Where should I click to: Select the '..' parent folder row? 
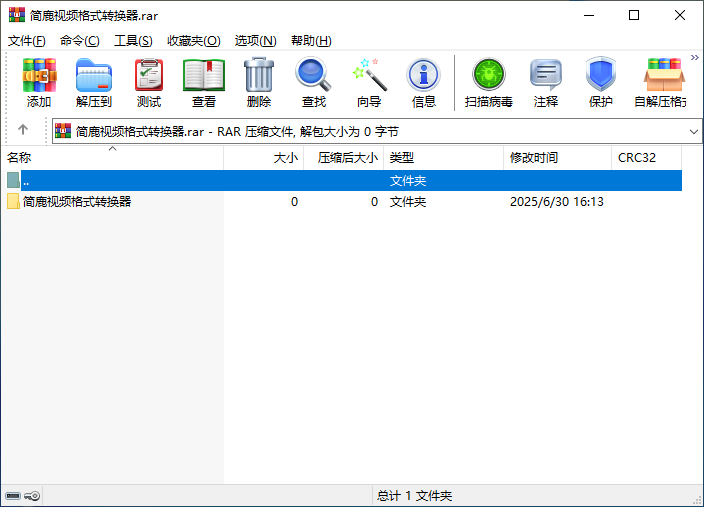[x=344, y=181]
